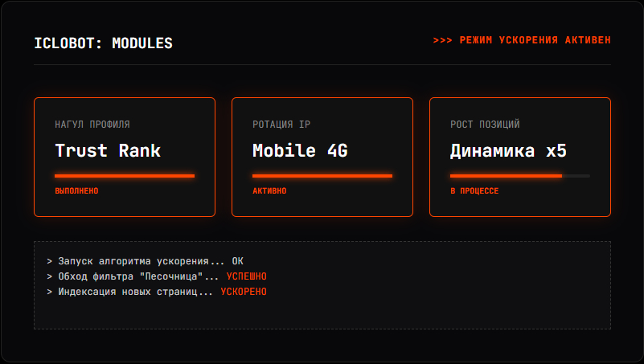Open the Trust Rank module card
This screenshot has height=364, width=644.
[124, 157]
